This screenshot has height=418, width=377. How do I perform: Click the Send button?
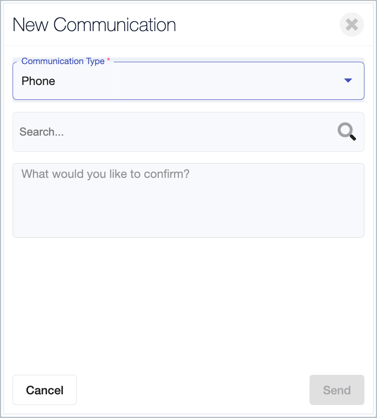click(x=337, y=390)
